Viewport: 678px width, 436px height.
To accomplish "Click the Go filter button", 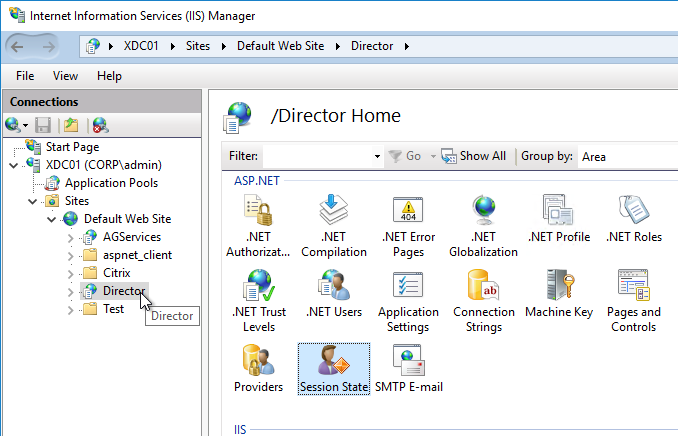I will (x=405, y=156).
